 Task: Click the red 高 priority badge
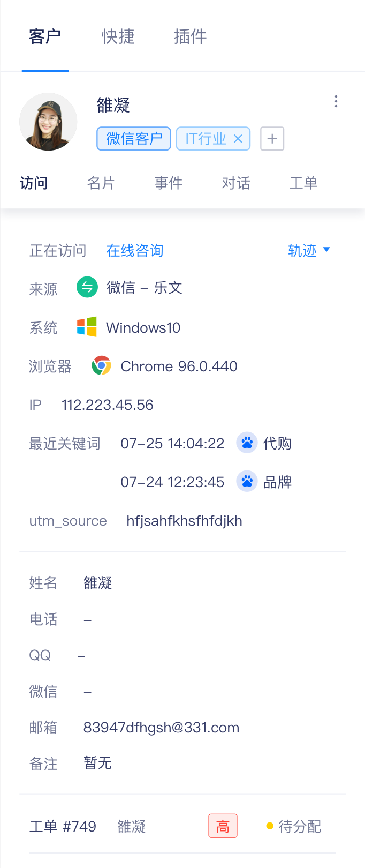(223, 826)
